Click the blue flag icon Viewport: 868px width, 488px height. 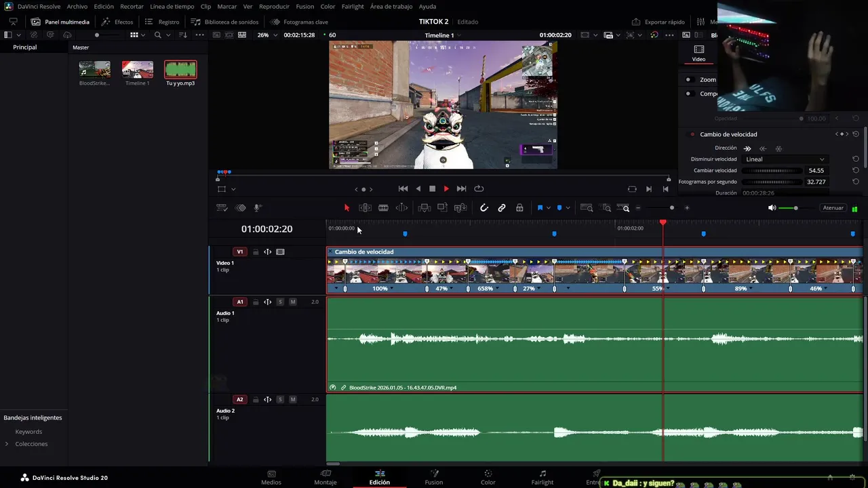[540, 208]
